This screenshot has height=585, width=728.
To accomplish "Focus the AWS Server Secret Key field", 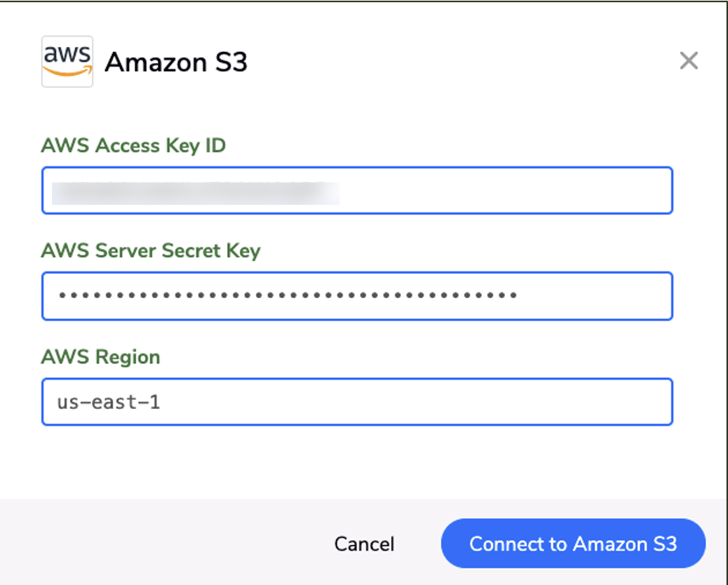I will 357,296.
